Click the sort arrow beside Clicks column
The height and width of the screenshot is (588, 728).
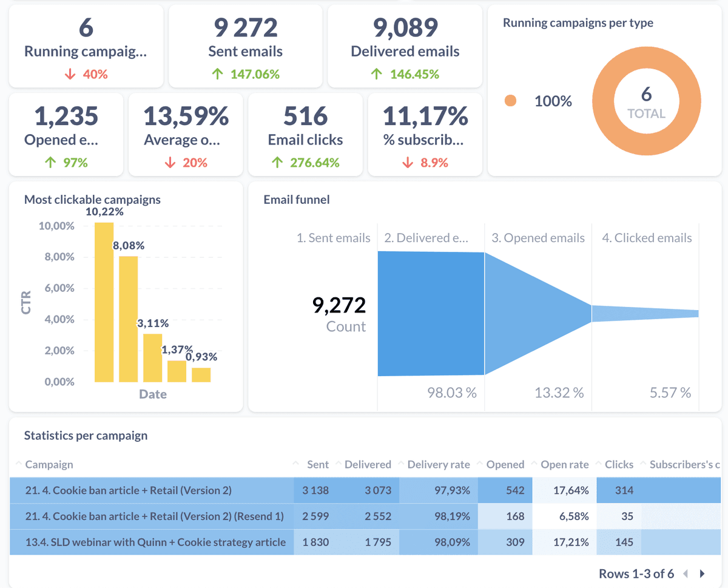[x=598, y=464]
